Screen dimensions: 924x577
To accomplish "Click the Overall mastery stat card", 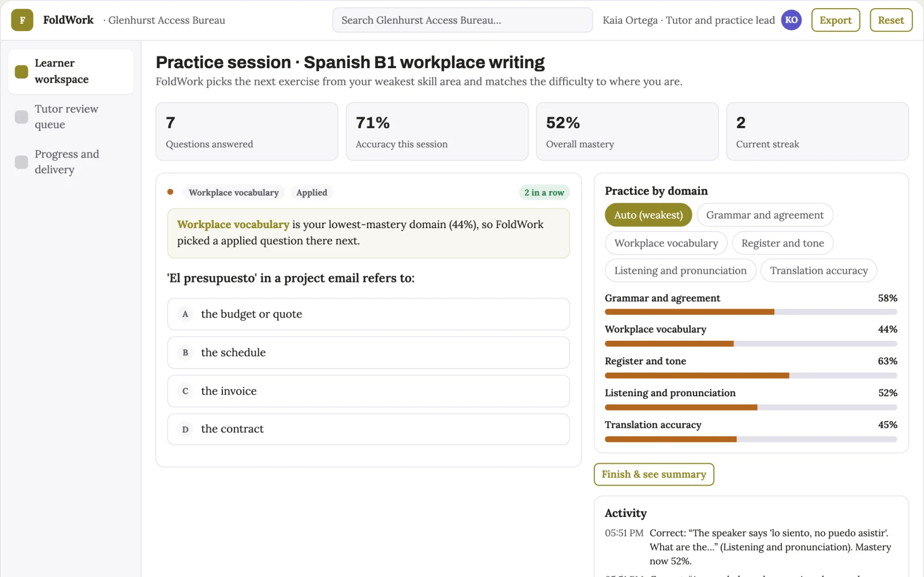I will click(x=627, y=132).
